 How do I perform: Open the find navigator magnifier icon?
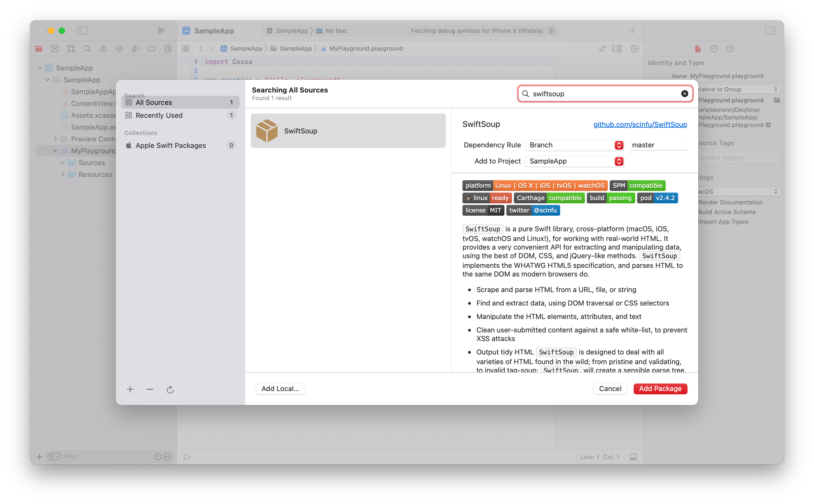(x=87, y=49)
